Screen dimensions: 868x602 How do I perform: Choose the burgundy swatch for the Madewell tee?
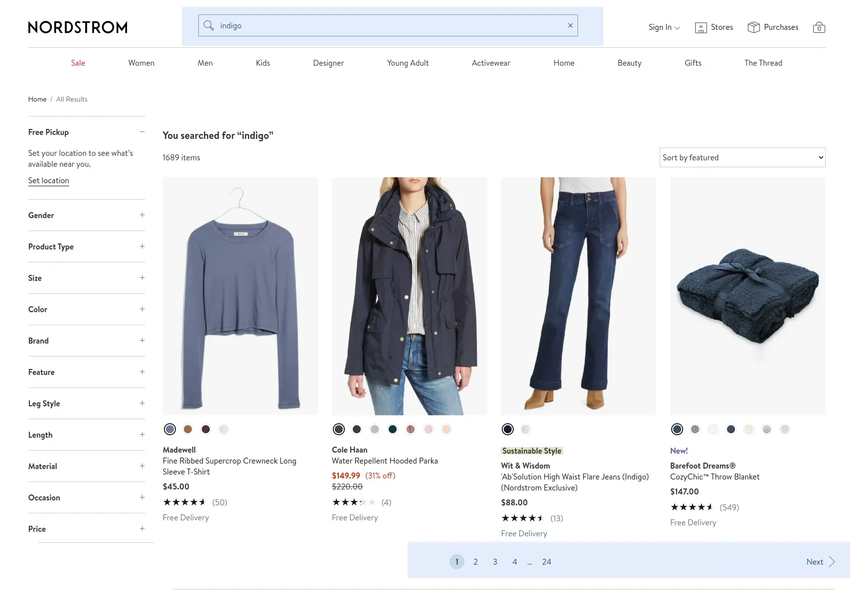pos(205,429)
